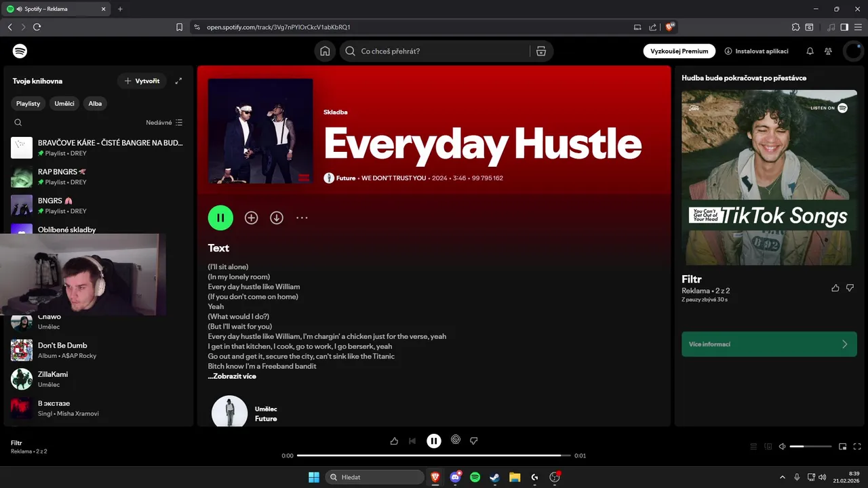Screen dimensions: 868x488
Task: Open more options for Everyday Hustle
Action: [x=302, y=218]
